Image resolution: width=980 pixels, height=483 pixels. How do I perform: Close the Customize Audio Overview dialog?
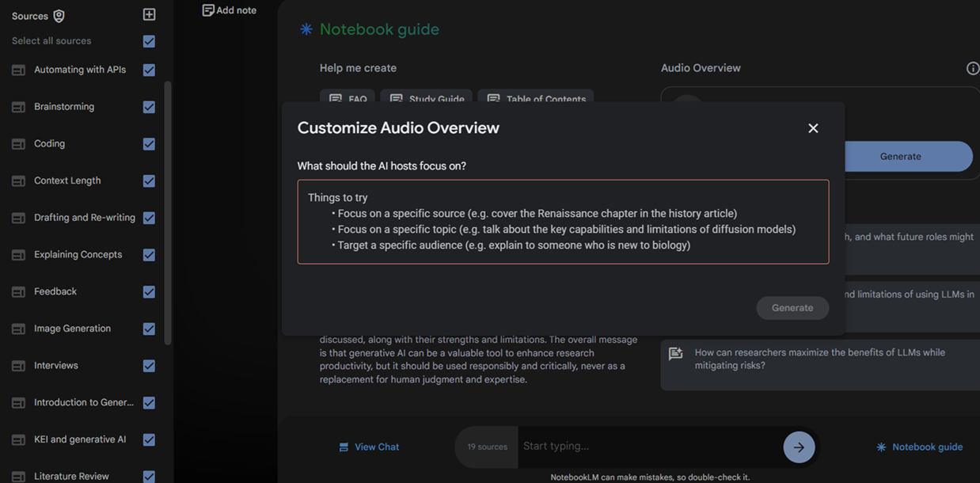[x=813, y=128]
